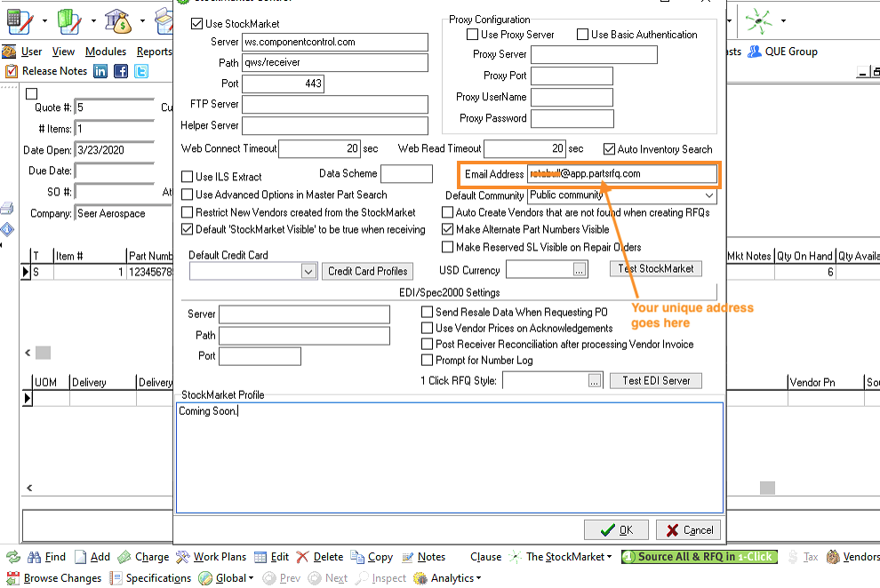Click the refresh arrows icon left of Find
880x588 pixels.
(13, 557)
